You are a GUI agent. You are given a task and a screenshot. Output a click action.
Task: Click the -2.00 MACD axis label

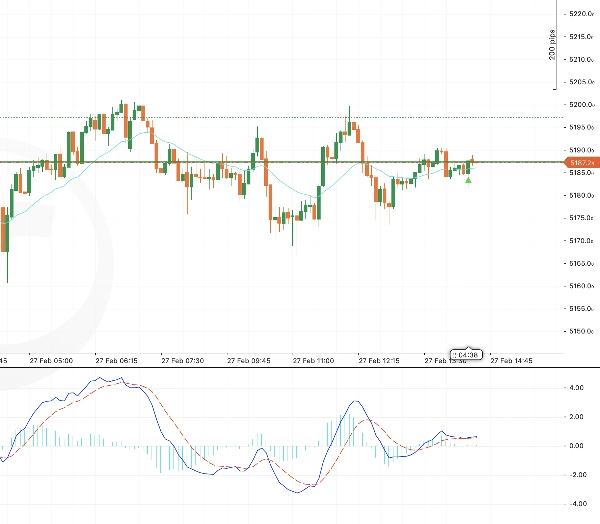578,475
